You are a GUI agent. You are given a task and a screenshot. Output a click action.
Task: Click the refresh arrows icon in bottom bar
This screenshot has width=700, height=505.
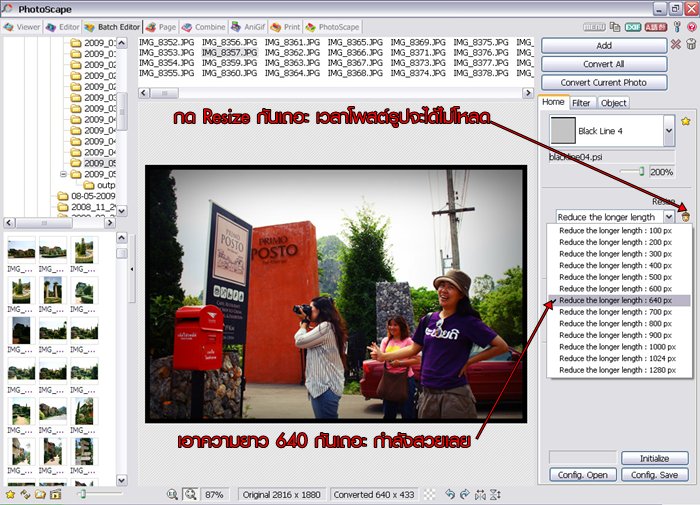[25, 494]
